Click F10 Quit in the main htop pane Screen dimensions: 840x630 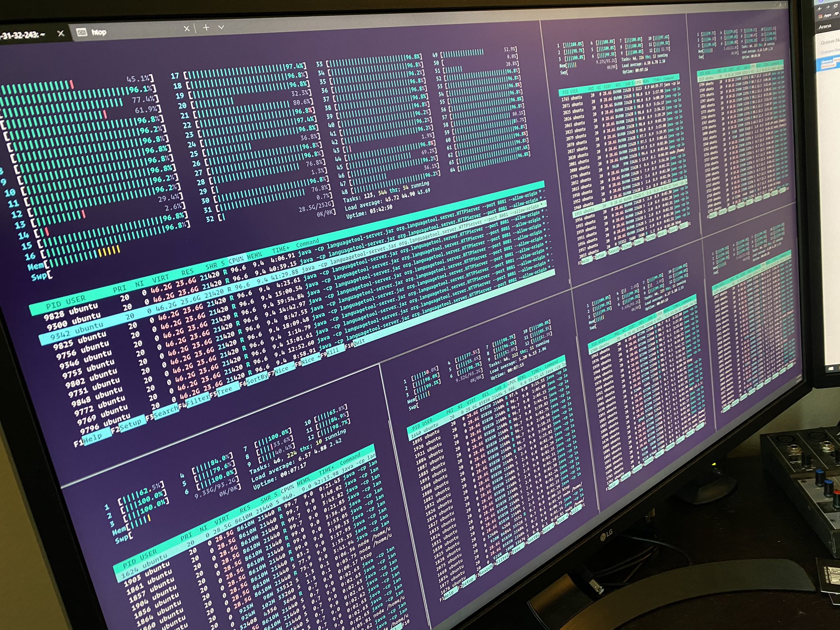(x=355, y=343)
